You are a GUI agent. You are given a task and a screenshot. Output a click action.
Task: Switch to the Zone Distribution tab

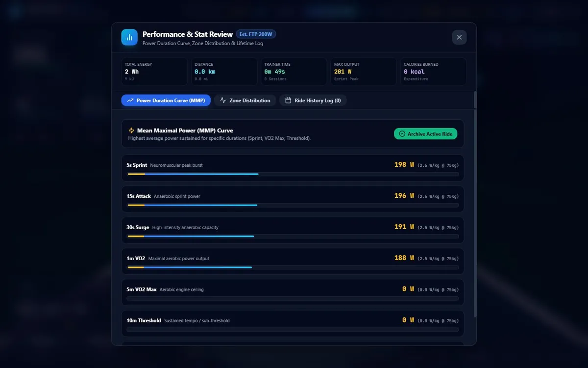pyautogui.click(x=245, y=100)
